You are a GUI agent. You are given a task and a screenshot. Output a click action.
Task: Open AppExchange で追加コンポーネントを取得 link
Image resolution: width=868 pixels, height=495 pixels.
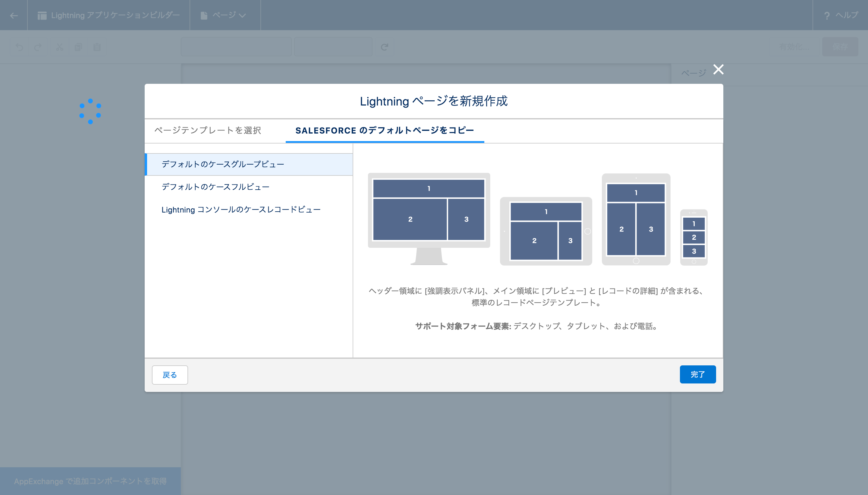point(90,481)
